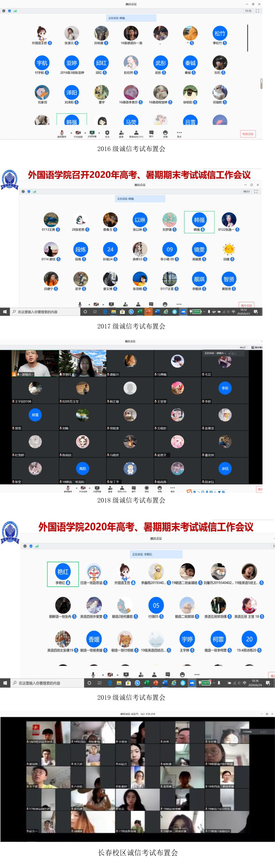
Task: Click the red 结束会议 button
Action: (x=248, y=134)
